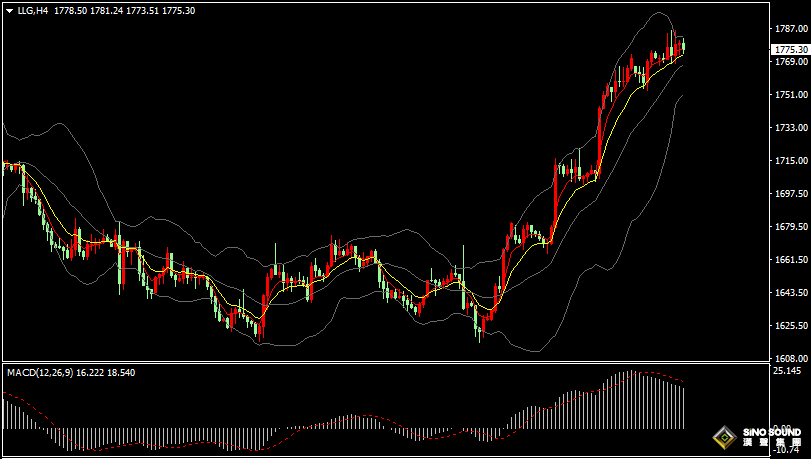The image size is (811, 459).
Task: Click the 1608.00 price axis label
Action: click(x=789, y=358)
